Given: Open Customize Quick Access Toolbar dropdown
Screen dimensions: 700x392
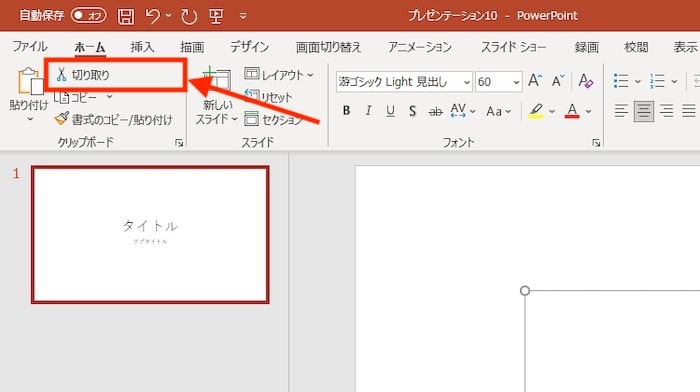Looking at the screenshot, I should coord(243,16).
